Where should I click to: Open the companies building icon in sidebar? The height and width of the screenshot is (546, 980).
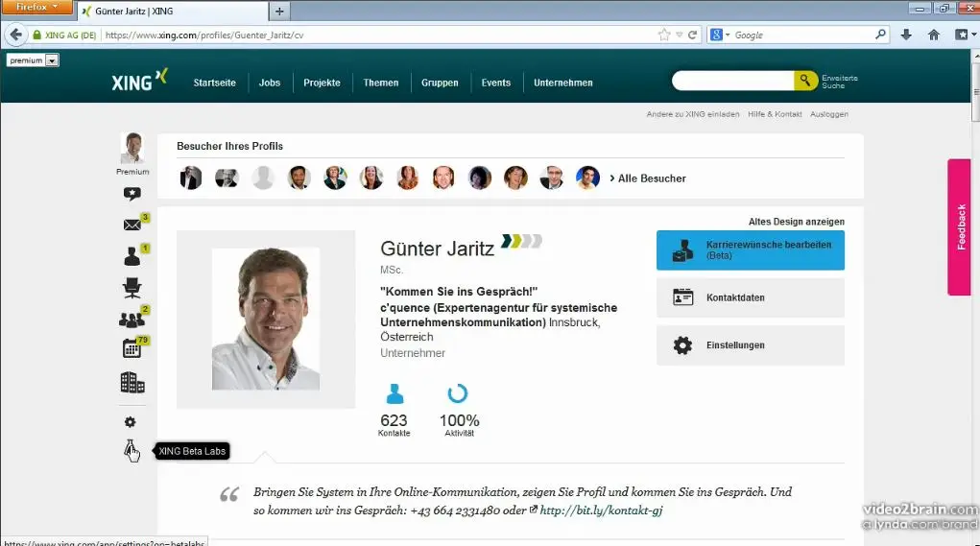point(131,382)
